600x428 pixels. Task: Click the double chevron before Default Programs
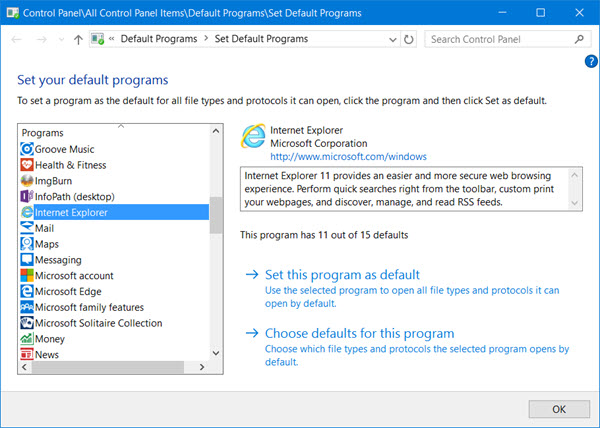[112, 39]
